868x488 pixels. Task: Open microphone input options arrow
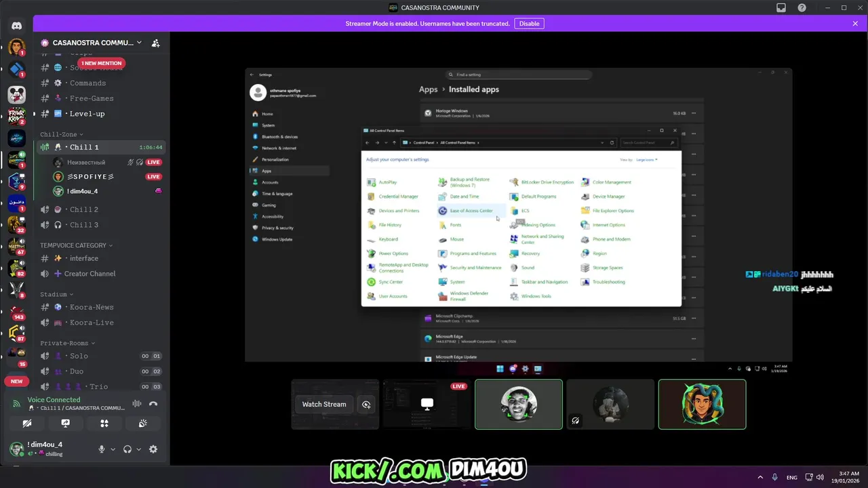[x=113, y=449]
